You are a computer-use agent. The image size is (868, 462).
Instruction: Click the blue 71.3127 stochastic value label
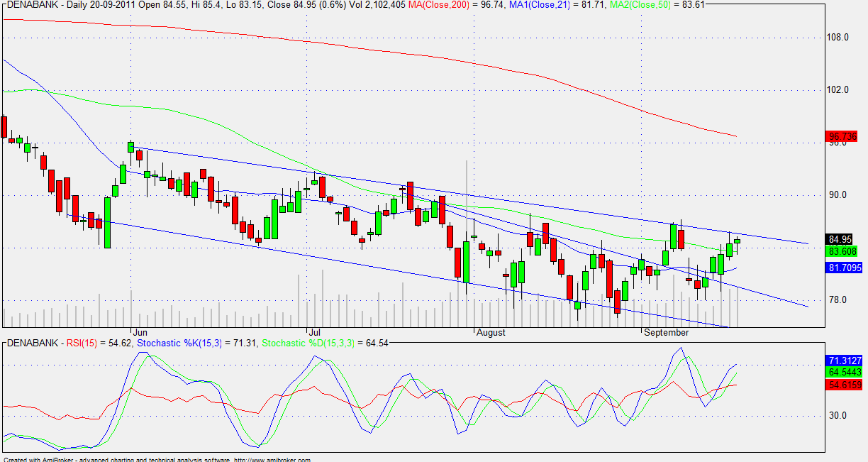pyautogui.click(x=845, y=361)
